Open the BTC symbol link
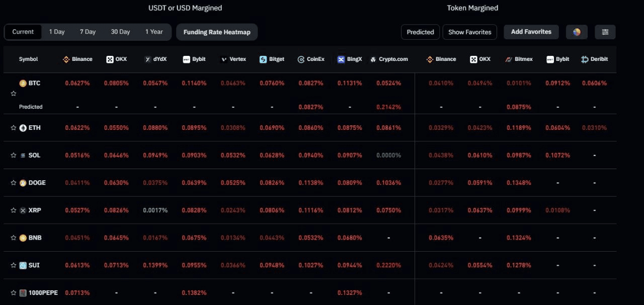The width and height of the screenshot is (644, 305). 34,83
